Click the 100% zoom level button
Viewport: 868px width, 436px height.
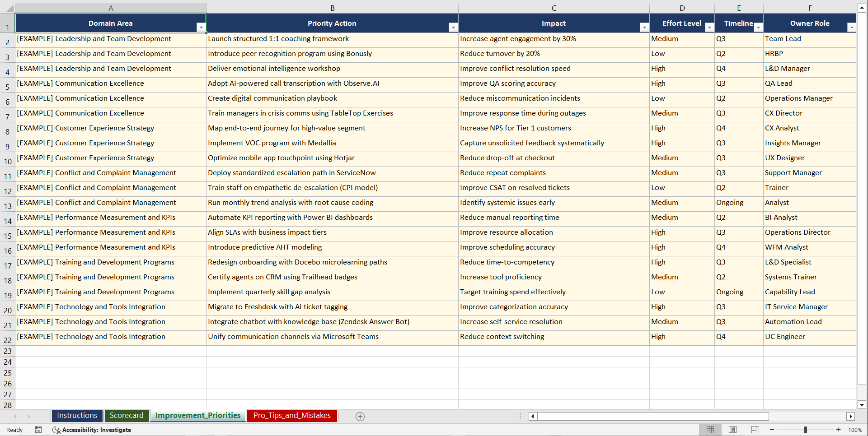(855, 430)
